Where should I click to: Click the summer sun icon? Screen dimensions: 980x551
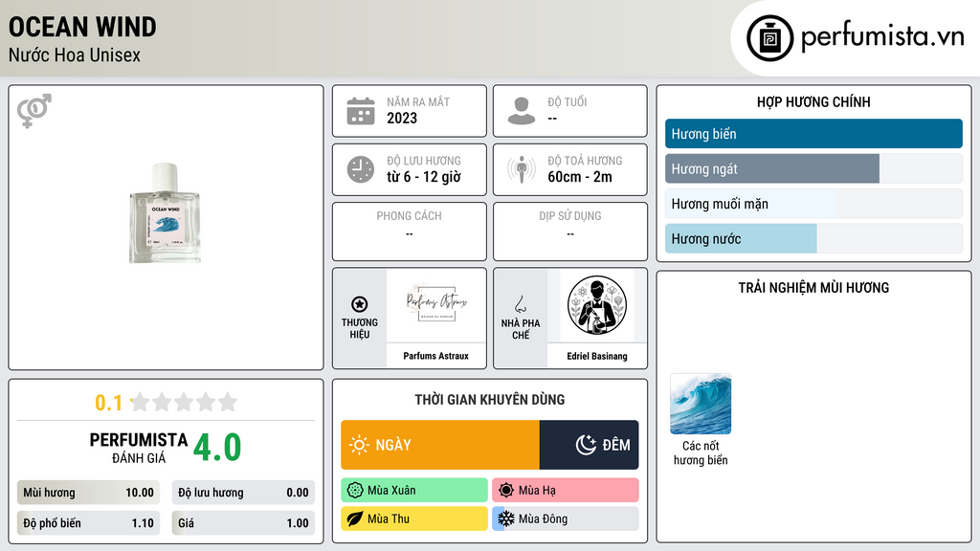point(506,491)
